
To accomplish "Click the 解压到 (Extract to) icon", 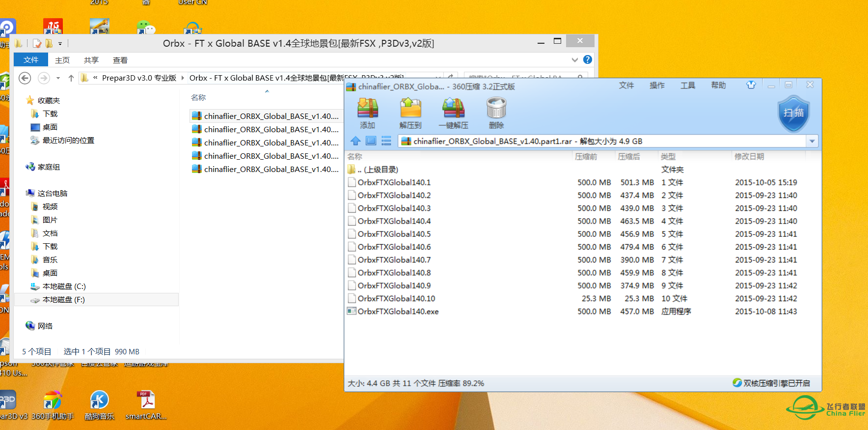I will coord(410,113).
